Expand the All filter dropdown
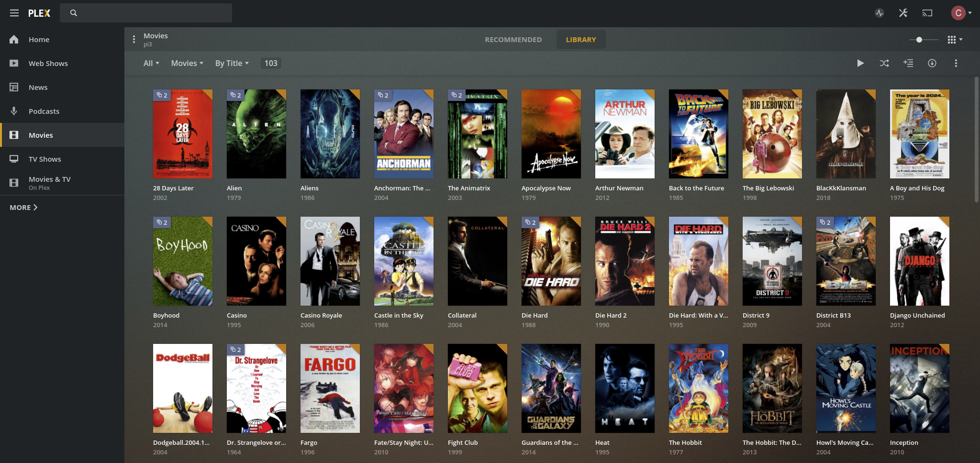 pos(151,63)
